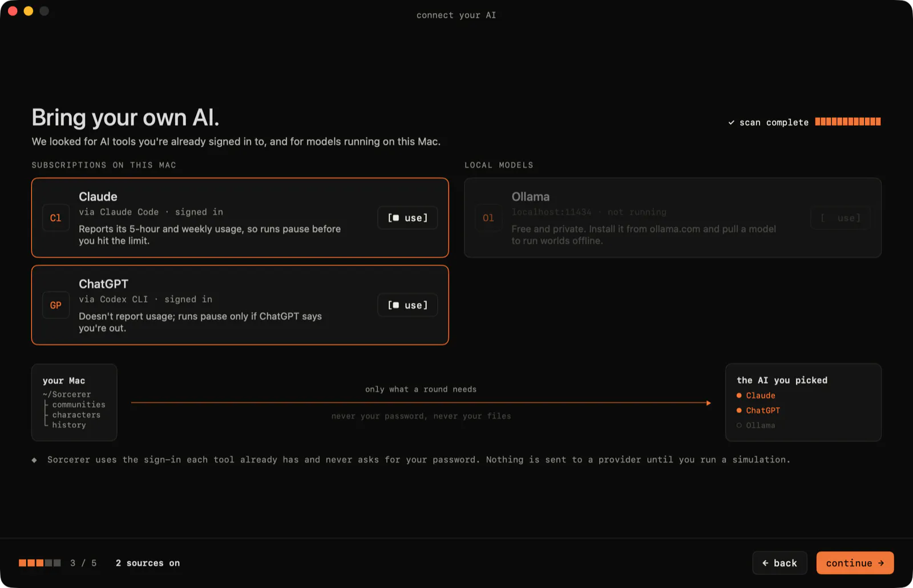Continue to the next setup step
This screenshot has height=588, width=913.
tap(855, 563)
